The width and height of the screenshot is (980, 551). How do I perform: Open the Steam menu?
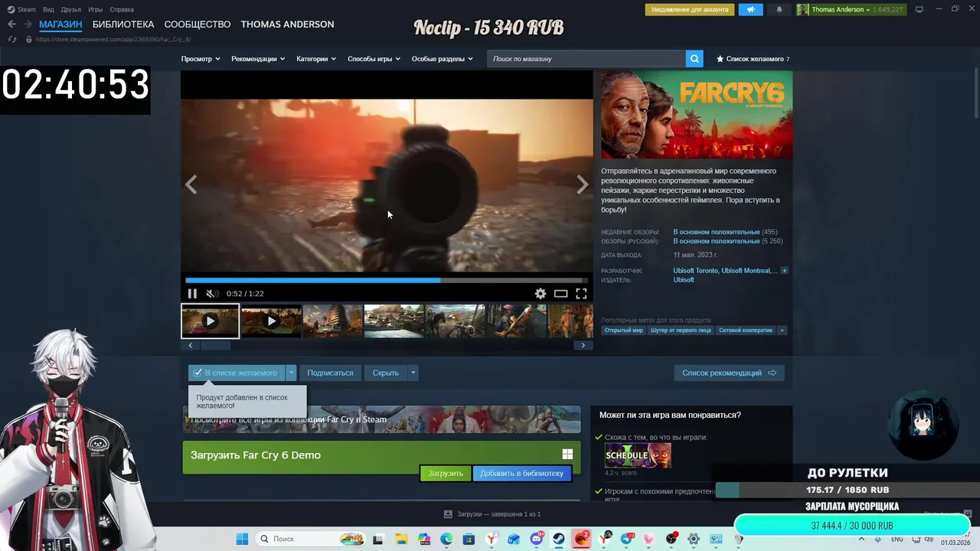[x=22, y=10]
